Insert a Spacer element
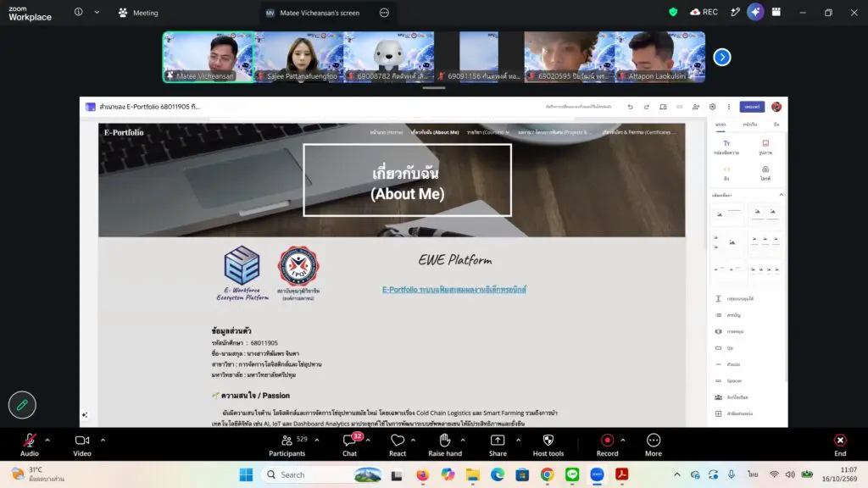Image resolution: width=868 pixels, height=488 pixels. 729,380
